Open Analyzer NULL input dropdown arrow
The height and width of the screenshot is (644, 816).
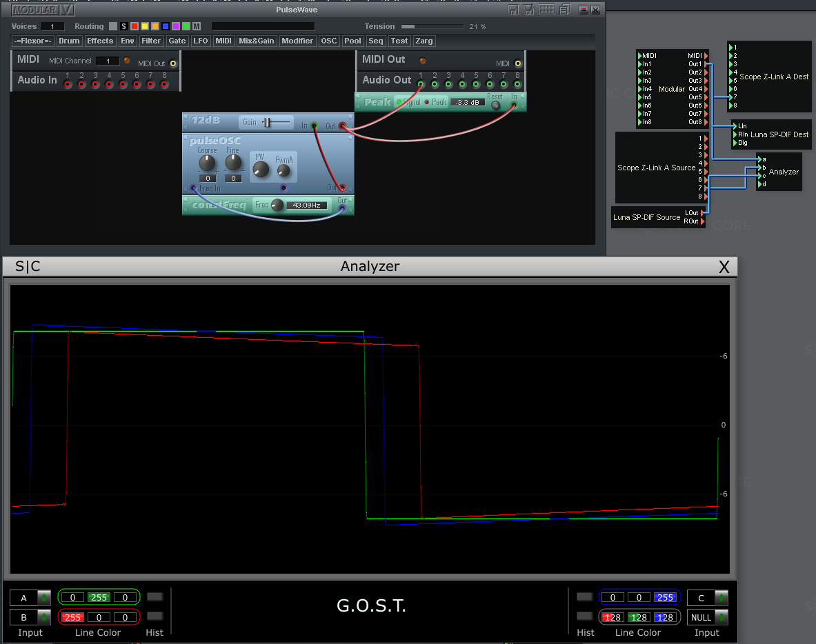tap(722, 618)
